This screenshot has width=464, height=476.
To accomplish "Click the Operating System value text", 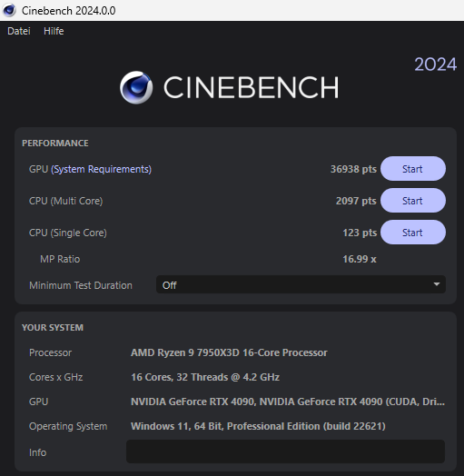I will point(258,426).
